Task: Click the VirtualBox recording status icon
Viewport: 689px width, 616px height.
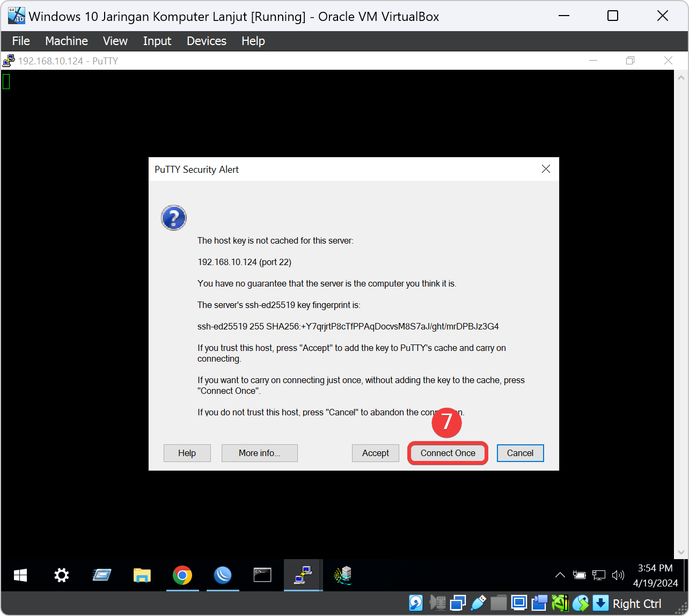Action: click(539, 603)
